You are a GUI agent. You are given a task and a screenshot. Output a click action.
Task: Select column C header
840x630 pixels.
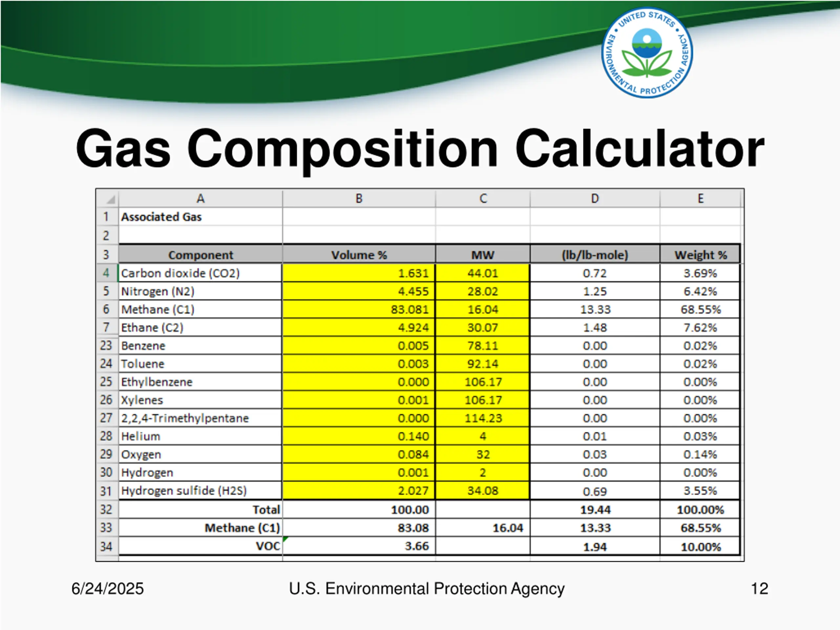[x=483, y=199]
